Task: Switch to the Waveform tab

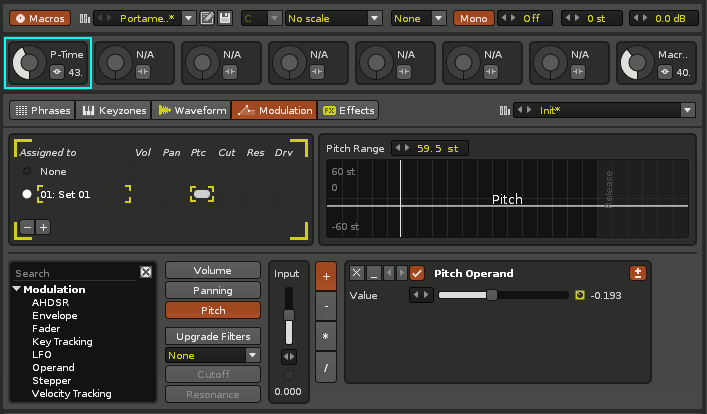Action: point(192,110)
